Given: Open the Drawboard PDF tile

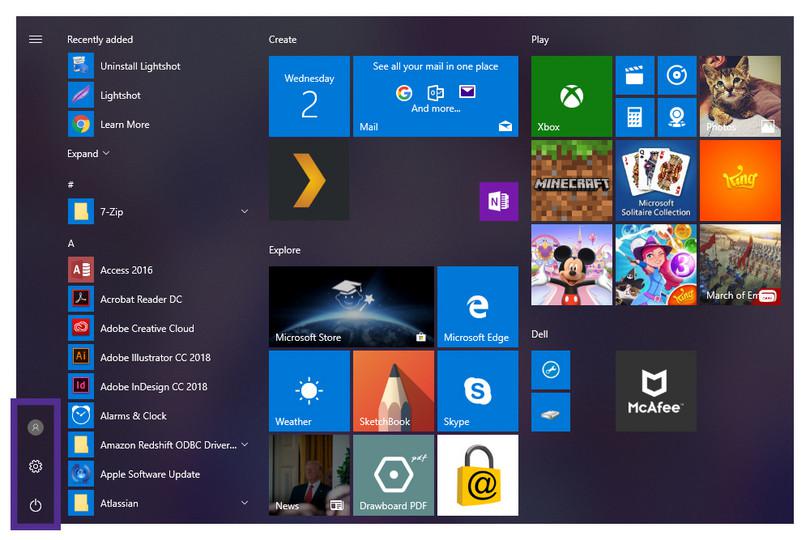Looking at the screenshot, I should [x=393, y=475].
